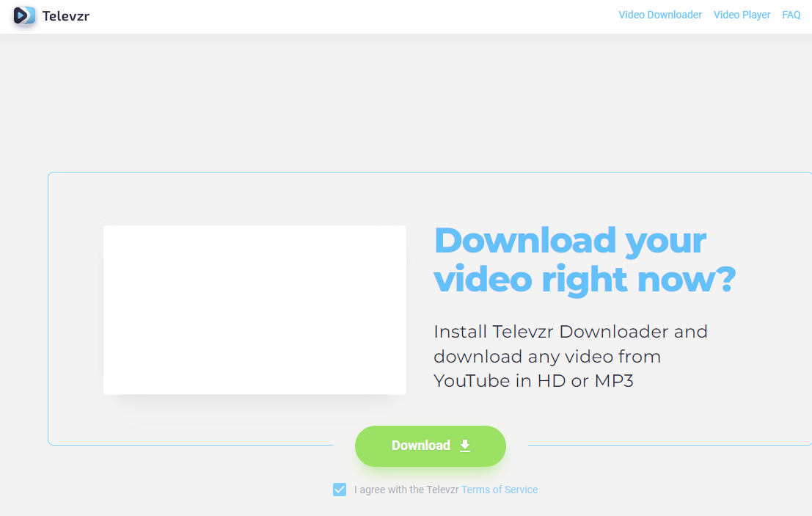Screen dimensions: 812x516
Task: Click the blank video preview thumbnail
Action: coord(255,310)
